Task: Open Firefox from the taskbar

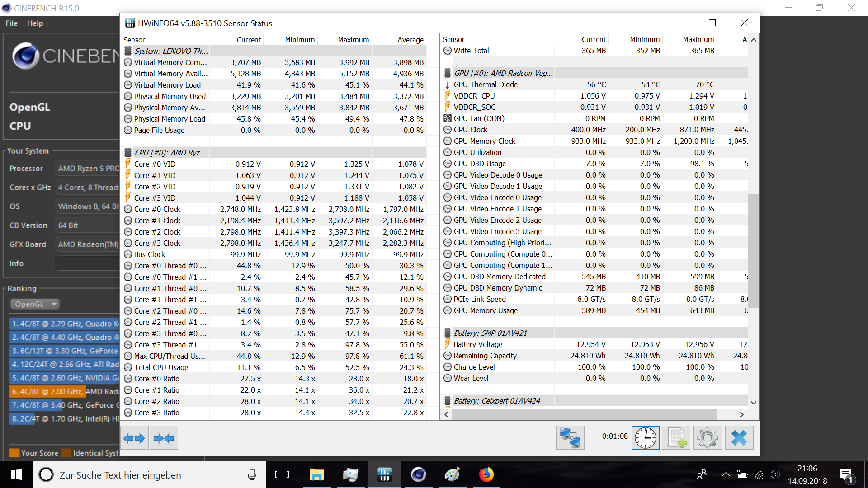Action: pyautogui.click(x=486, y=474)
